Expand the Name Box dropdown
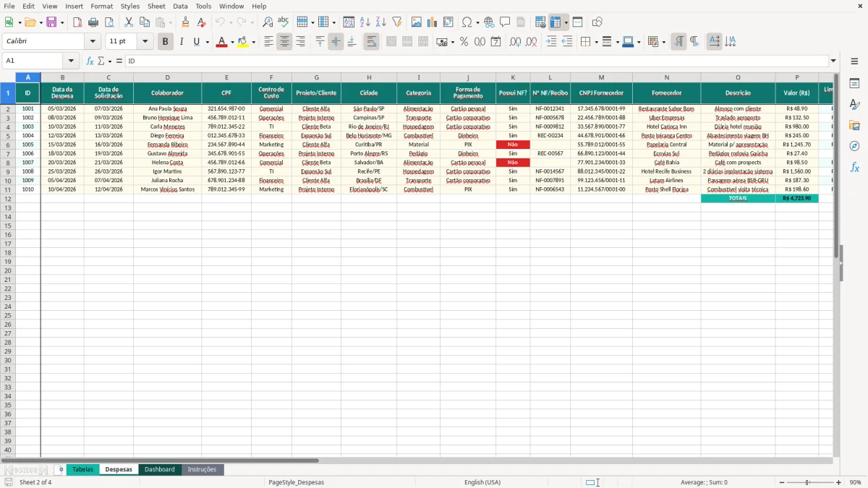 click(71, 61)
